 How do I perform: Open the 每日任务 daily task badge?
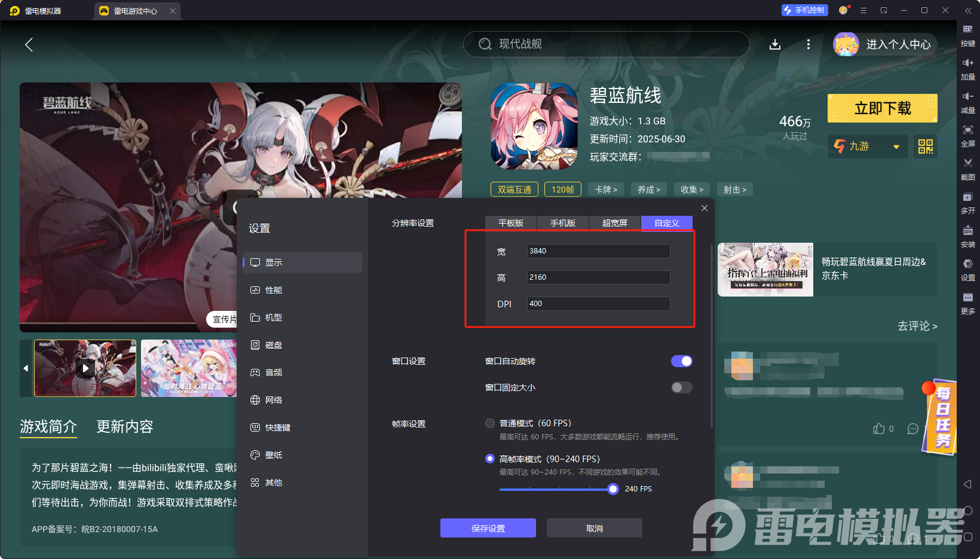[941, 417]
